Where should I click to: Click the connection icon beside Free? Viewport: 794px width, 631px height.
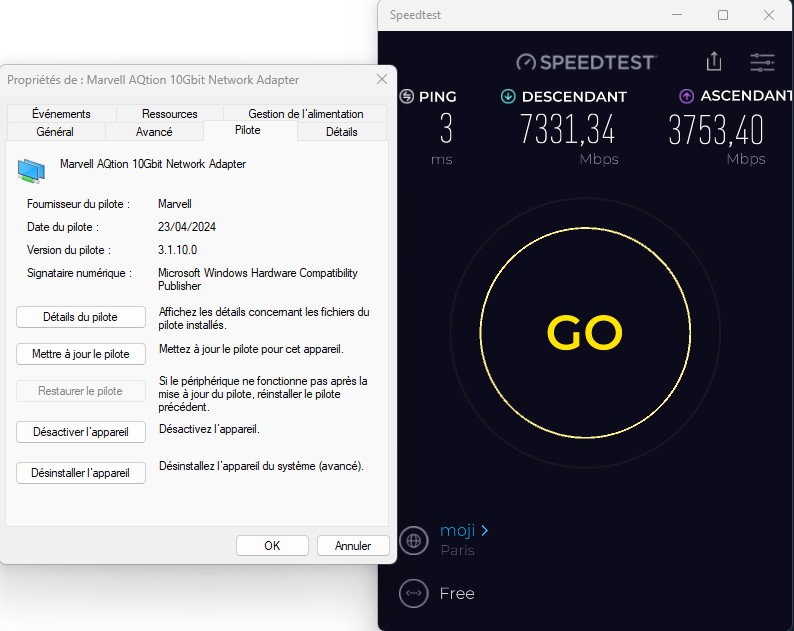(x=413, y=593)
